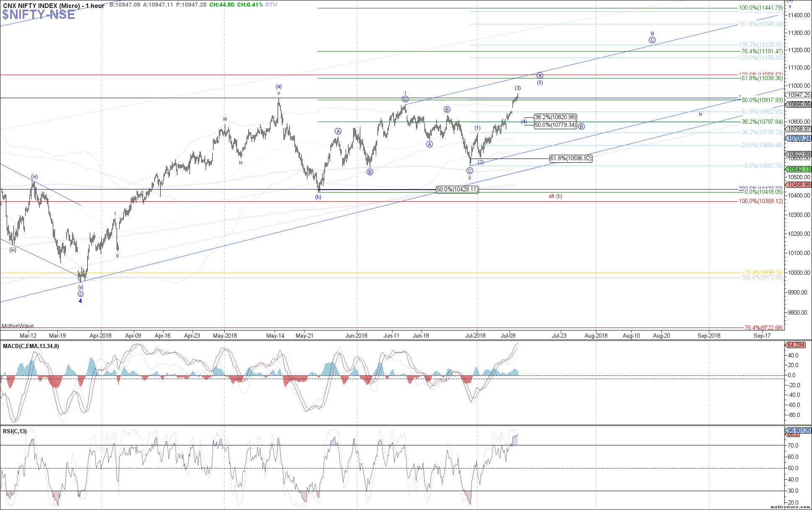Image resolution: width=812 pixels, height=510 pixels.
Task: Click the boxed 50.0%(10779.34) retracement label
Action: [555, 125]
